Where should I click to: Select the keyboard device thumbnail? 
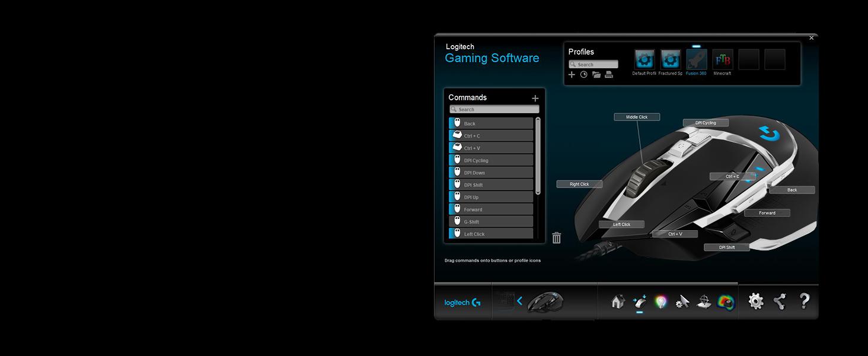[503, 301]
